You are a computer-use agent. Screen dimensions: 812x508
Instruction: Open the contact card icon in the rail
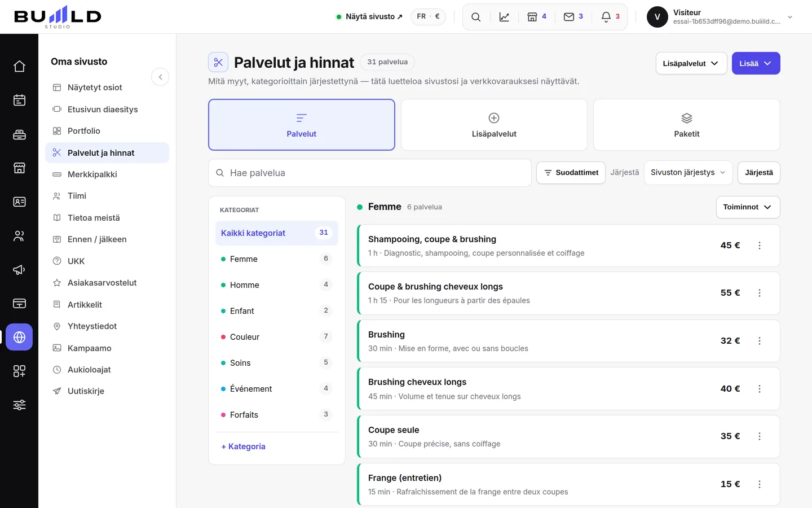click(x=19, y=202)
